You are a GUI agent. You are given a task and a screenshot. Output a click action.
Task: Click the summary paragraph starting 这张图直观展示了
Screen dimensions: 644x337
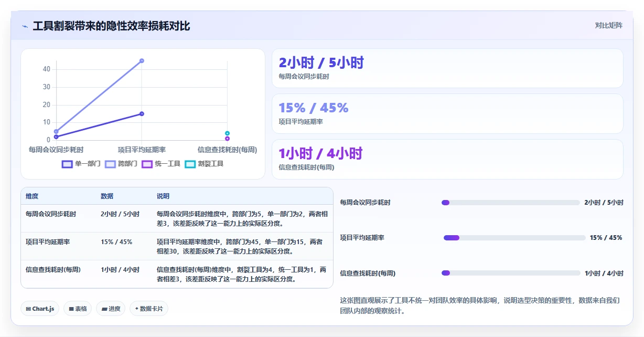coord(480,306)
